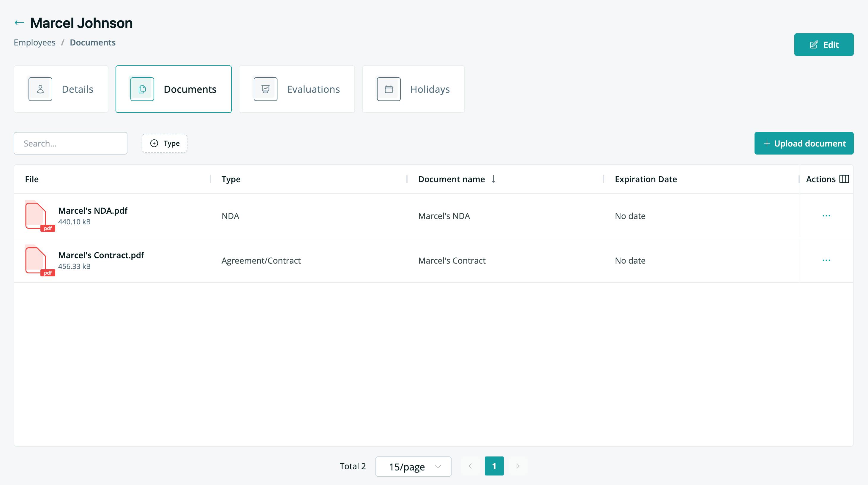Viewport: 868px width, 485px height.
Task: Open actions menu for Marcel's NDA row
Action: point(826,216)
